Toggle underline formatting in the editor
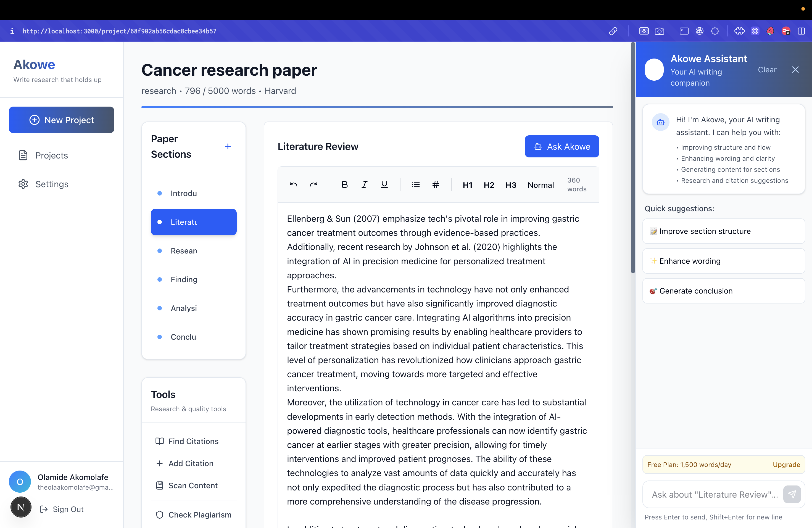Viewport: 812px width, 528px height. [x=384, y=184]
